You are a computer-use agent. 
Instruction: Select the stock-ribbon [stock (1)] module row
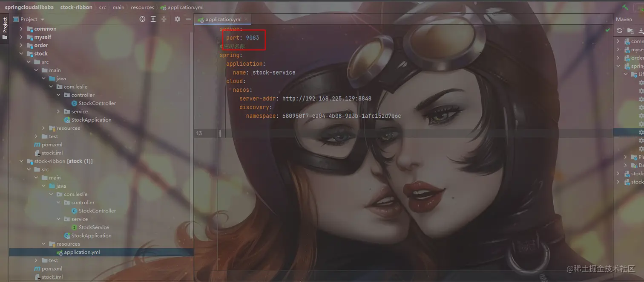coord(101,161)
